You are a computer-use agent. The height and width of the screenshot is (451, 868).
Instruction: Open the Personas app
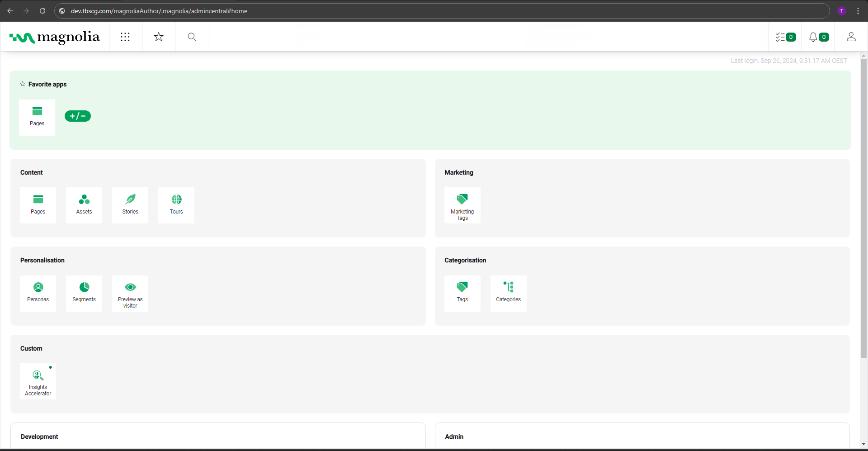[x=38, y=293]
